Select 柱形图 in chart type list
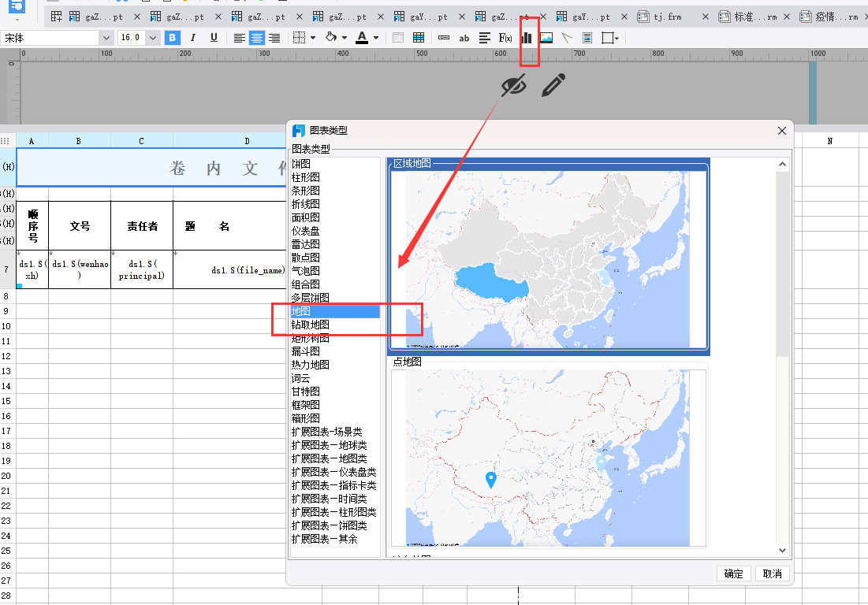 306,177
